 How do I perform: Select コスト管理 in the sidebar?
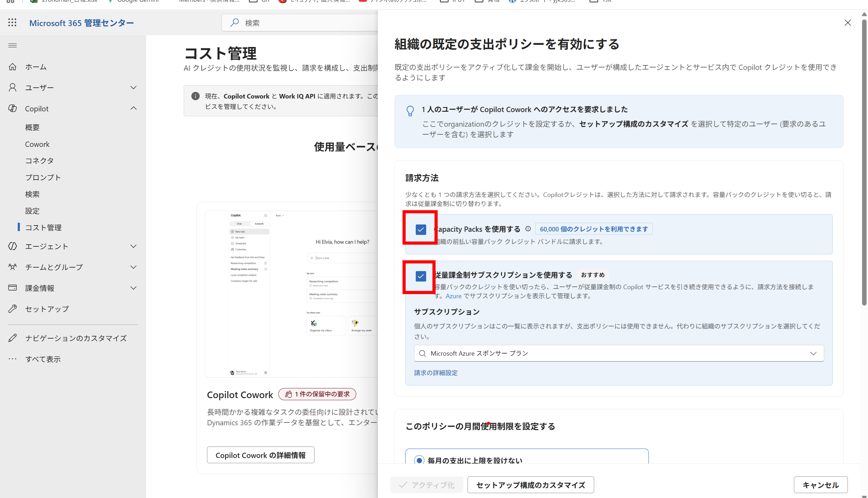coord(43,228)
